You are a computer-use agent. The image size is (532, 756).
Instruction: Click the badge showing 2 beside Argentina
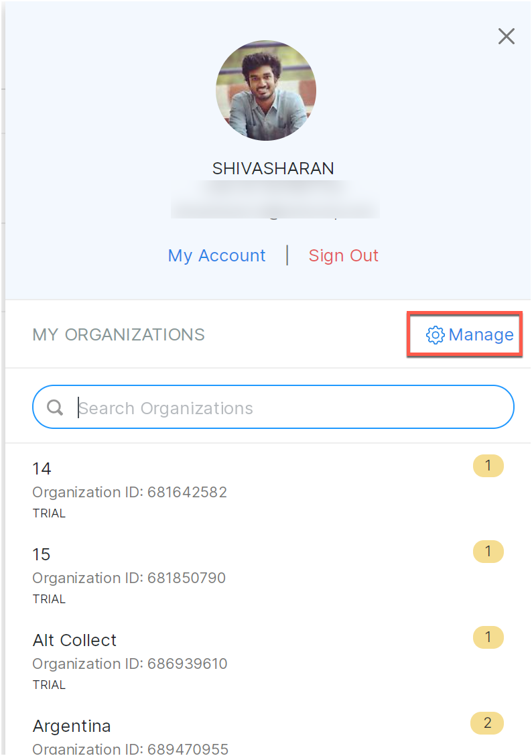coord(487,722)
